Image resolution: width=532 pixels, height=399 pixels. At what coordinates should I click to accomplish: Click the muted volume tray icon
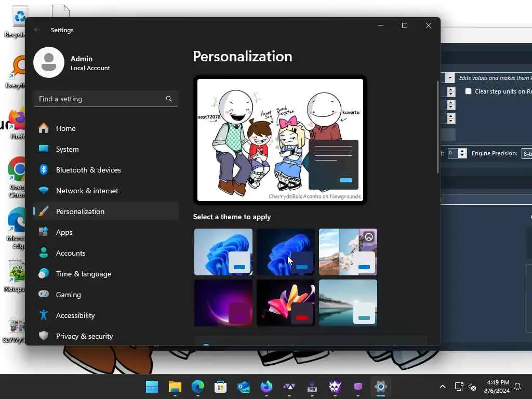472,387
